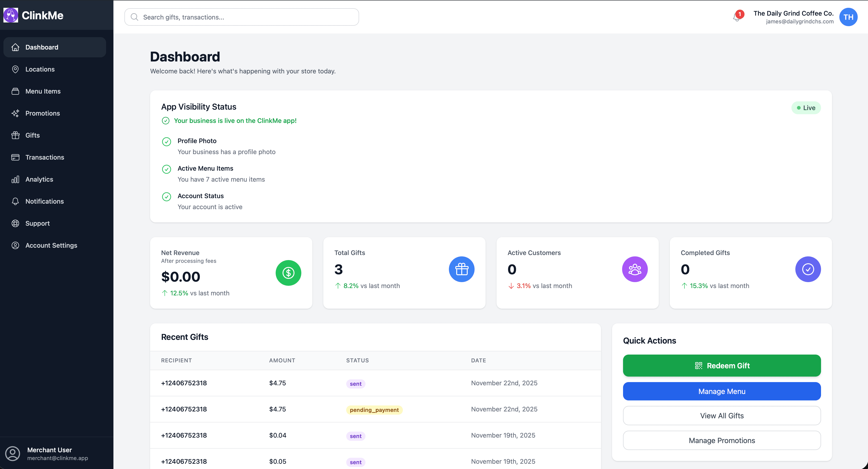Click the Live status badge
This screenshot has height=469, width=868.
pos(806,108)
